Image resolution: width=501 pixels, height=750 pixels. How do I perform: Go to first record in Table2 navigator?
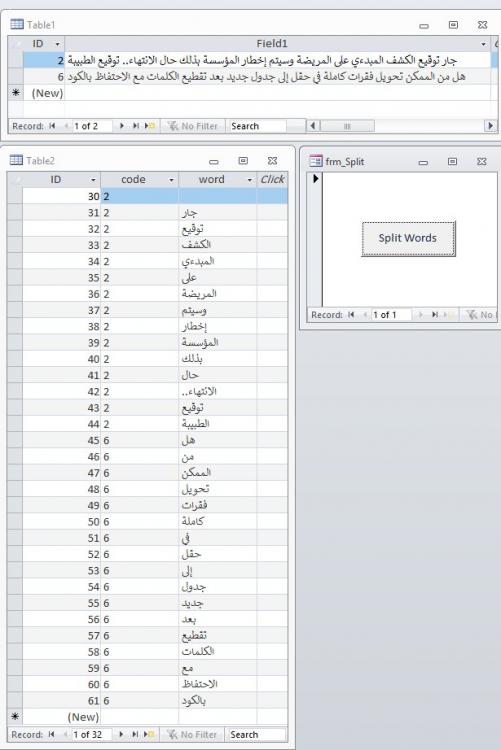pyautogui.click(x=52, y=734)
